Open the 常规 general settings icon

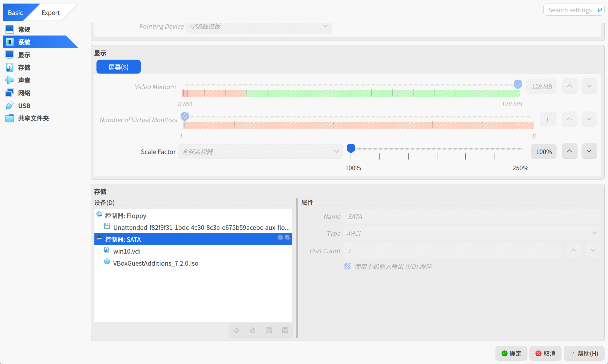pos(10,29)
